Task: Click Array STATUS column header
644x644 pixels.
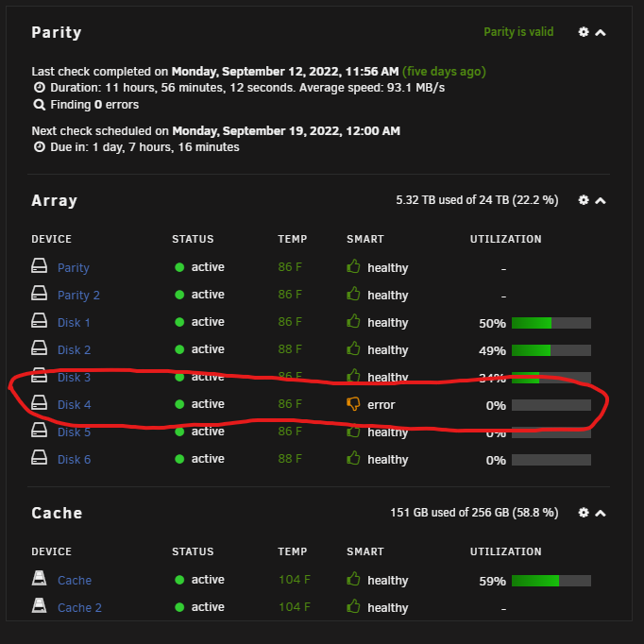Action: [x=193, y=239]
